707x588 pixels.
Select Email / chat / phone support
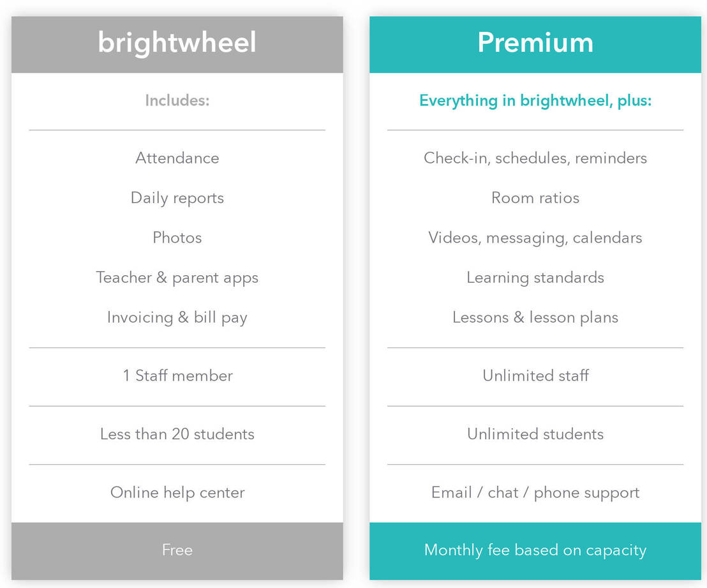[x=535, y=492]
